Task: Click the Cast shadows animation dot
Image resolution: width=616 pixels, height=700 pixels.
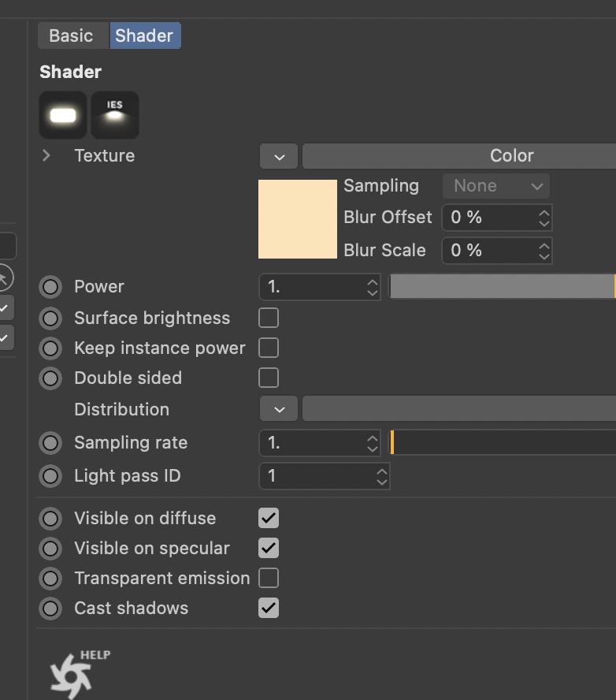Action: 51,609
